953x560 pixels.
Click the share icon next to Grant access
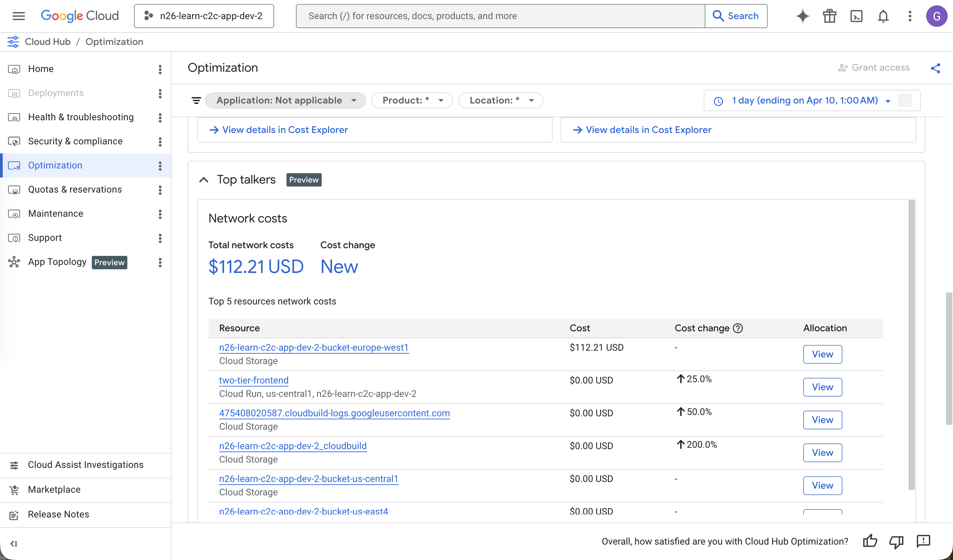[936, 68]
